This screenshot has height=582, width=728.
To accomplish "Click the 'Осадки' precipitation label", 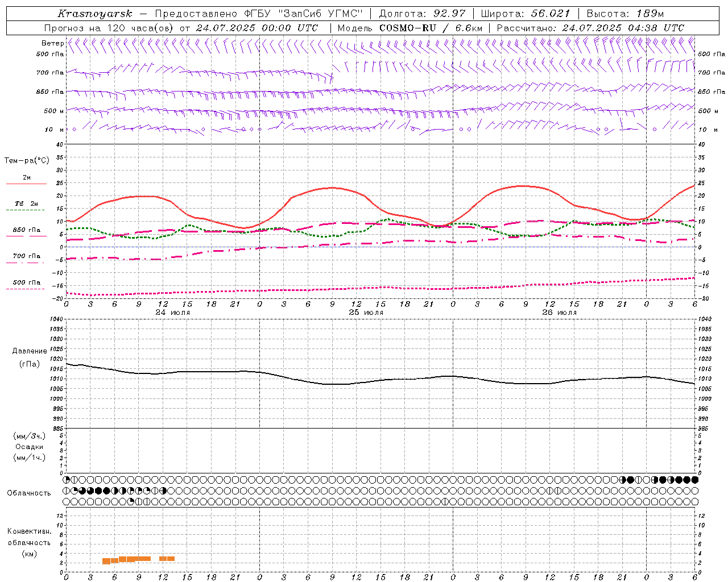I will tap(30, 447).
